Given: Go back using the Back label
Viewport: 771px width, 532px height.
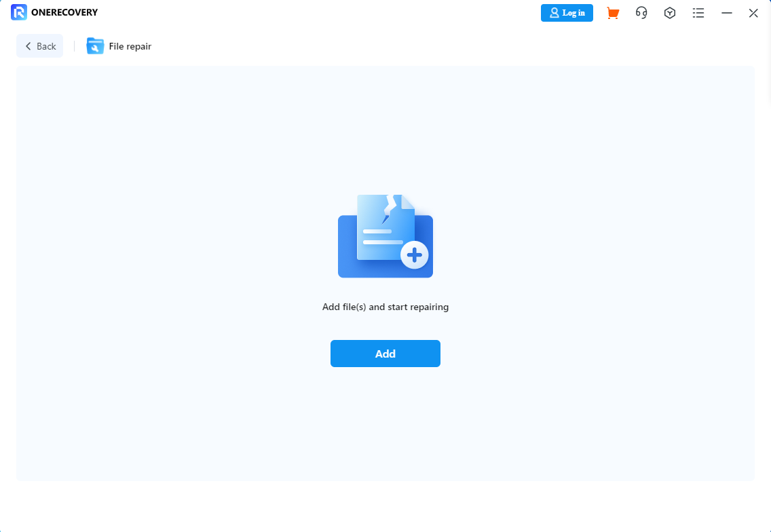Looking at the screenshot, I should click(46, 46).
